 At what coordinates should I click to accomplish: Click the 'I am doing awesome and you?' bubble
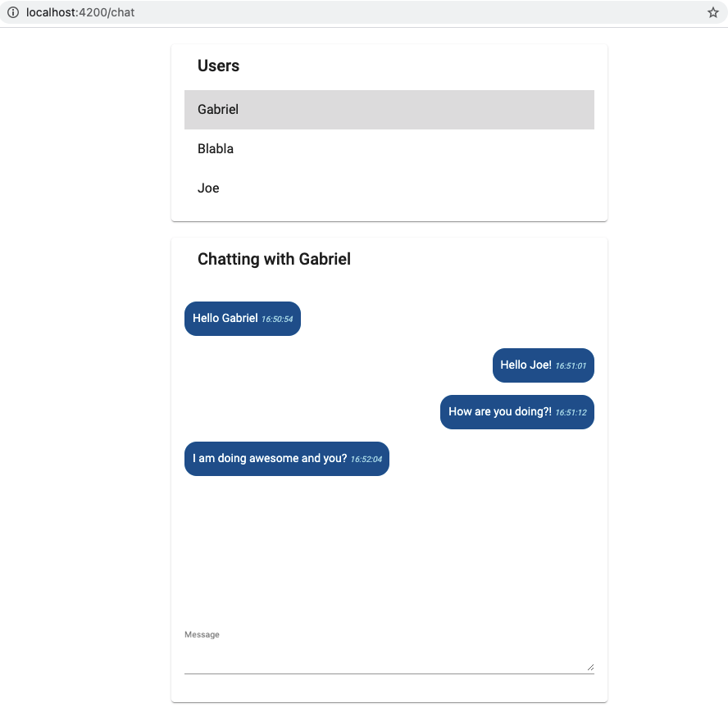[x=286, y=459]
